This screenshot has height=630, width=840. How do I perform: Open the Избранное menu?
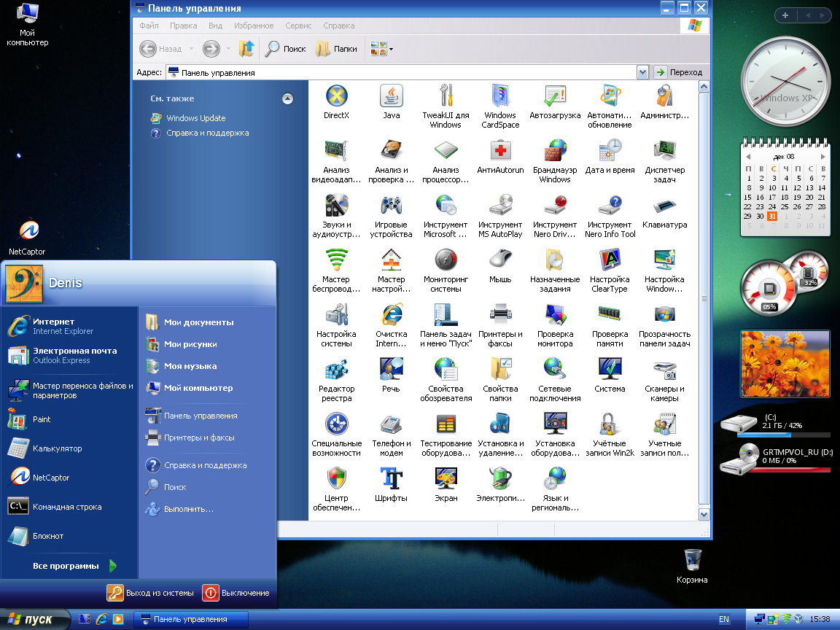254,26
